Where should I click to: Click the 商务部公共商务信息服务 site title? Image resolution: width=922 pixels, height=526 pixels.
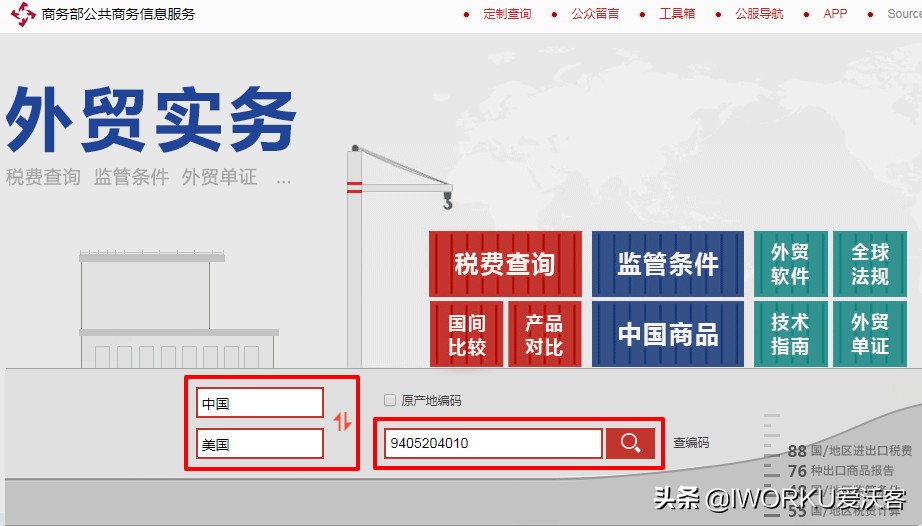click(118, 14)
